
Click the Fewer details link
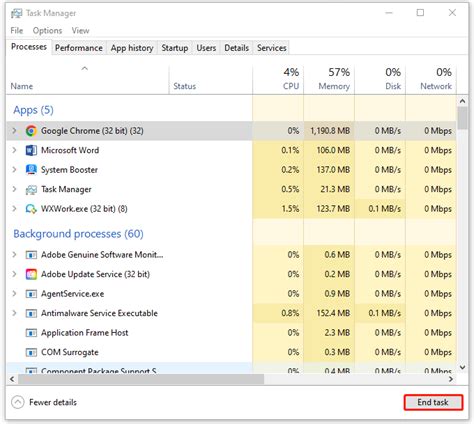pos(53,402)
